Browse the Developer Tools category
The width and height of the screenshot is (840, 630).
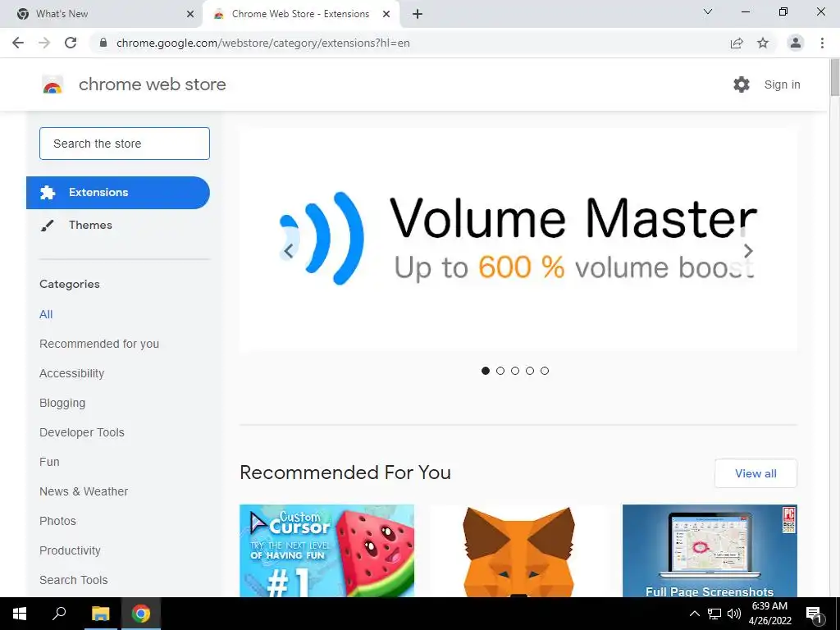(82, 432)
